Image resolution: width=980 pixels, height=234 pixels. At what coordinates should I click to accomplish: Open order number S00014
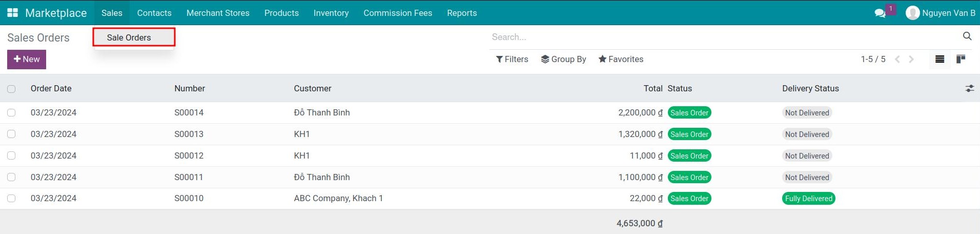pos(189,113)
